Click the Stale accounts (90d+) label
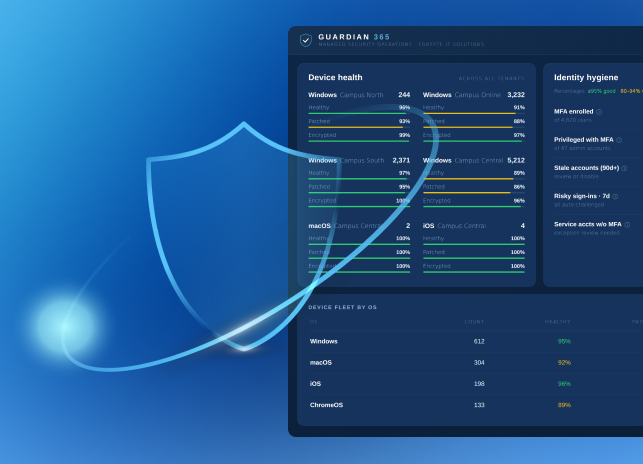Screen dimensions: 643x464 coord(586,168)
